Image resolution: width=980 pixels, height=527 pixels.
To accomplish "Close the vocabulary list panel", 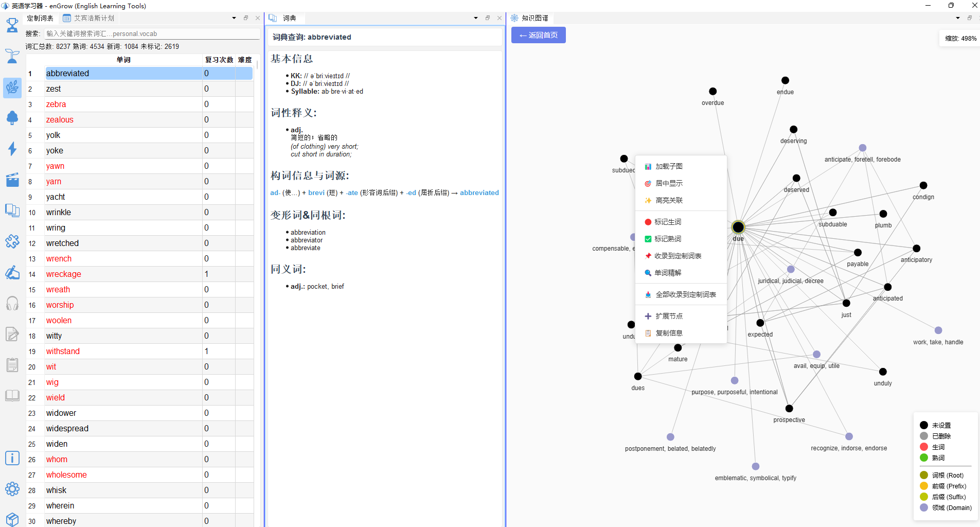I will (258, 18).
